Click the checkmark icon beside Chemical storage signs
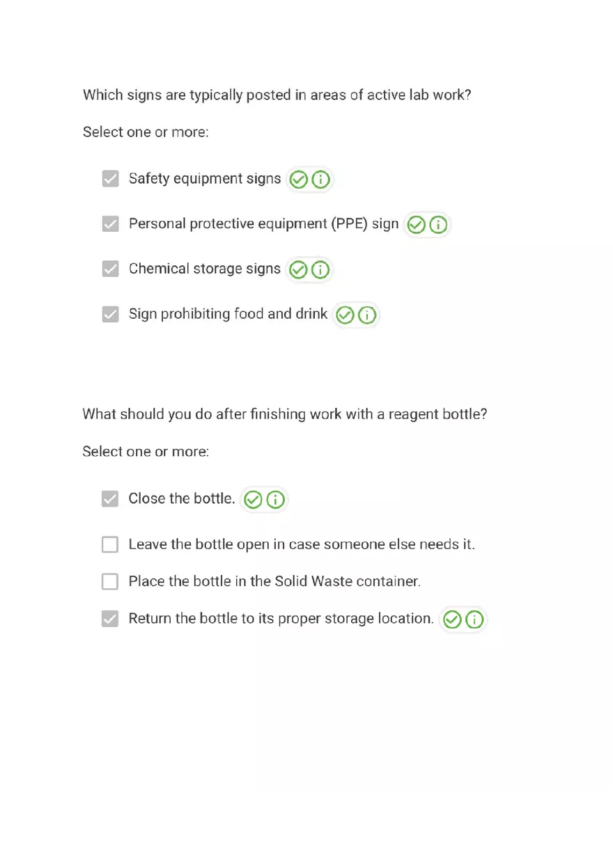613x868 pixels. [x=298, y=269]
